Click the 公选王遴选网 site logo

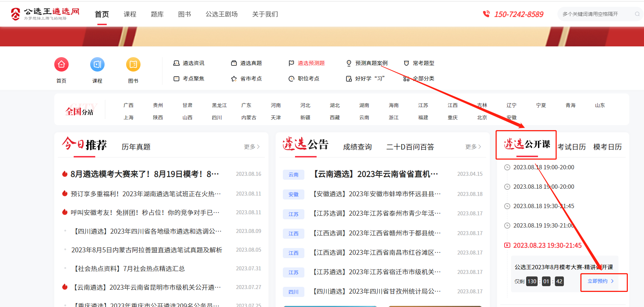[x=45, y=14]
